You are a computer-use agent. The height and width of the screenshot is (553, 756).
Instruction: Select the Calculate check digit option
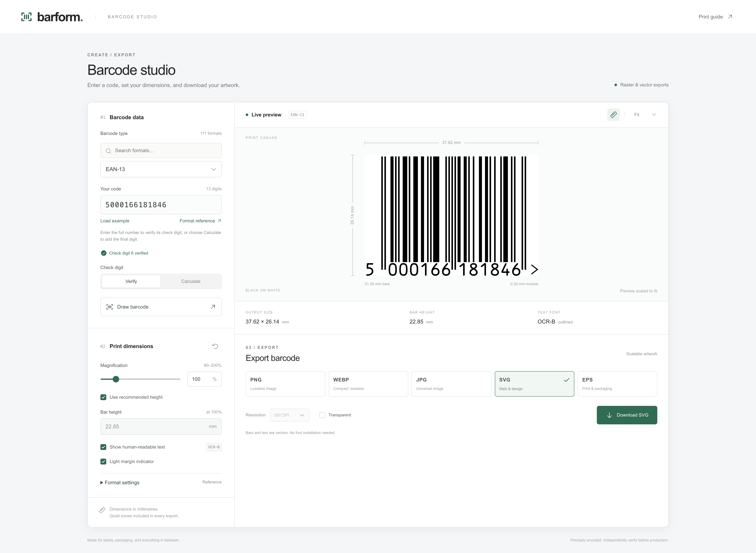coord(191,281)
